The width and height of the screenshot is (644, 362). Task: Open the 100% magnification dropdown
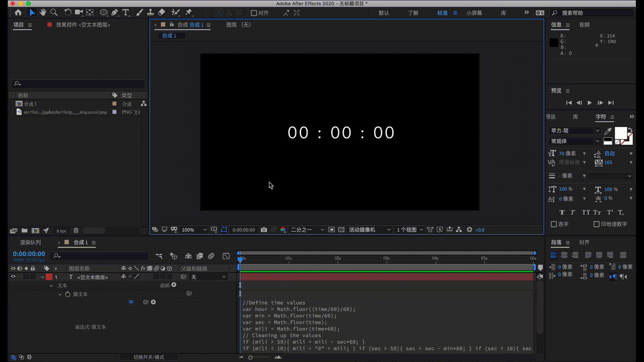194,230
